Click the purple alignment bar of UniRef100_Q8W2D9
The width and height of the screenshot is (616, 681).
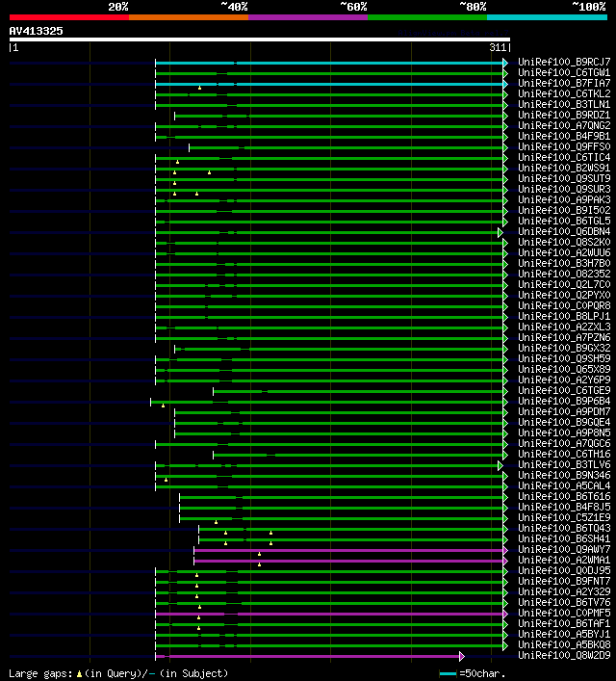pyautogui.click(x=307, y=656)
